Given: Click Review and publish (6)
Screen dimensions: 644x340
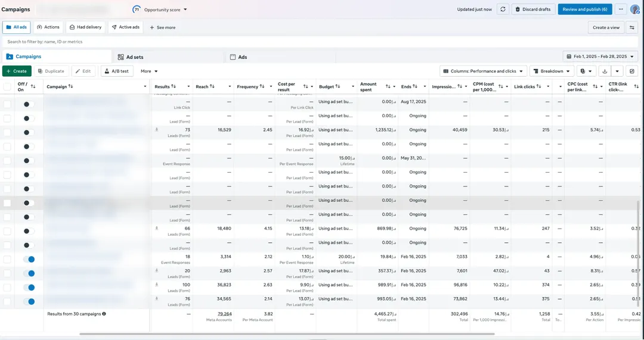Looking at the screenshot, I should pos(585,10).
